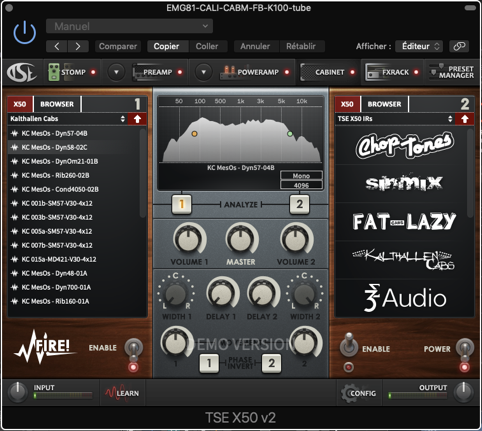This screenshot has height=431, width=482.
Task: Toggle STOMP on/off red LED
Action: click(93, 72)
